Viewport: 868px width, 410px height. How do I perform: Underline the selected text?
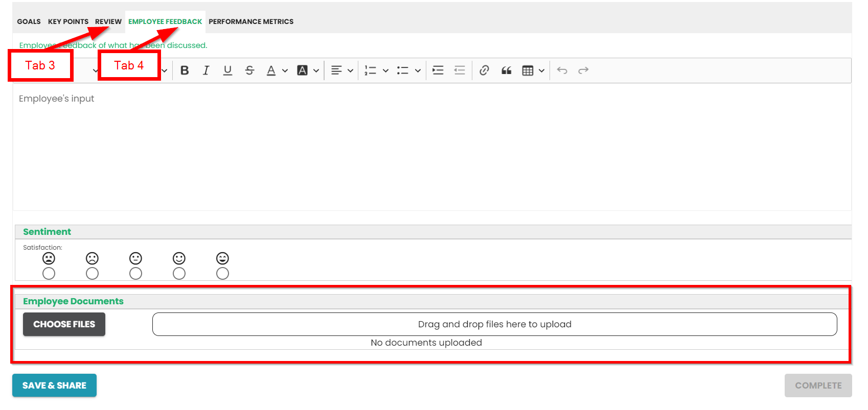coord(227,70)
